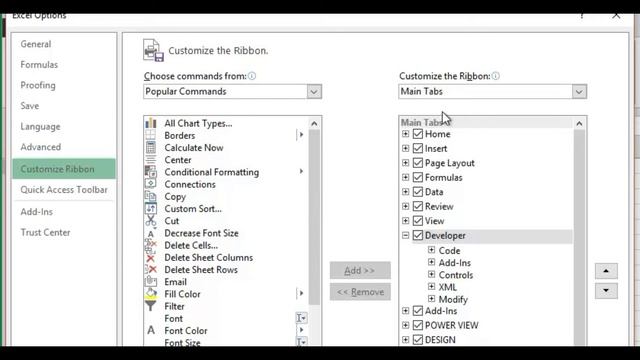
Task: Click the Move Up arrow button
Action: [x=606, y=271]
